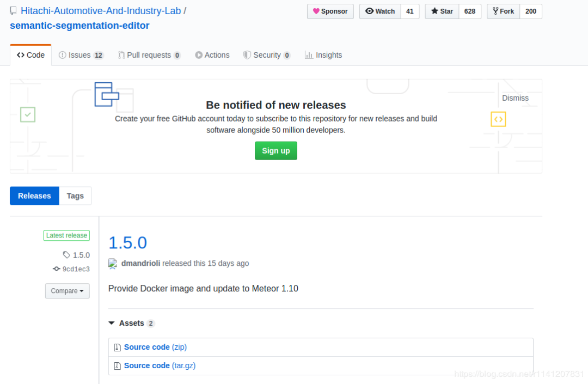Switch to the Tags view
Image resolution: width=588 pixels, height=384 pixels.
(x=75, y=196)
